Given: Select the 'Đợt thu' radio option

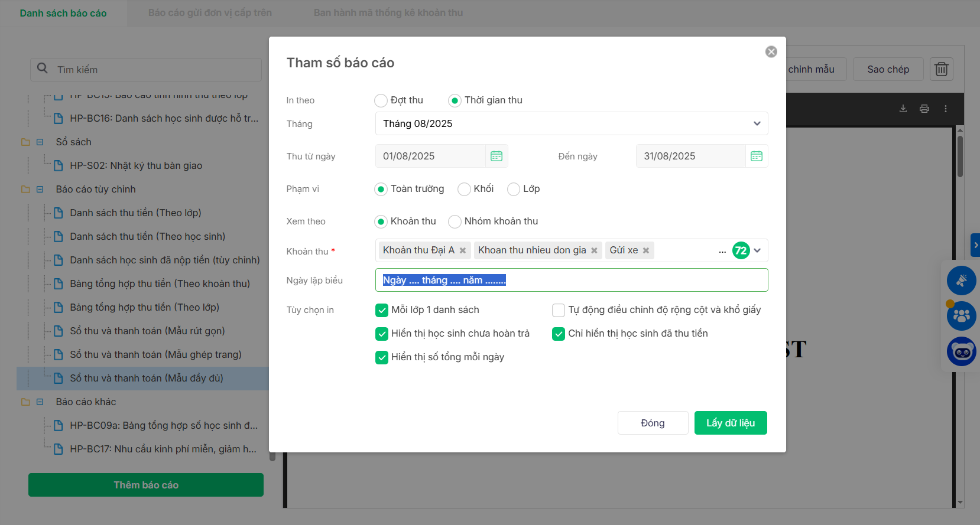Looking at the screenshot, I should 381,100.
